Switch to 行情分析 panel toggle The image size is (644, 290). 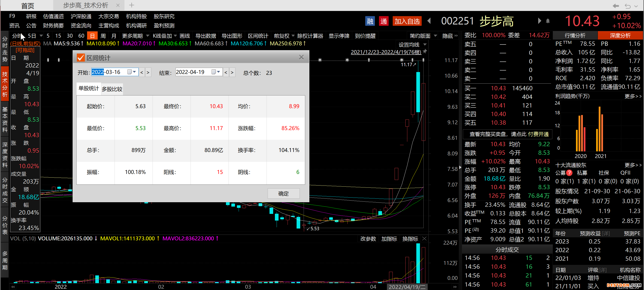tap(575, 35)
